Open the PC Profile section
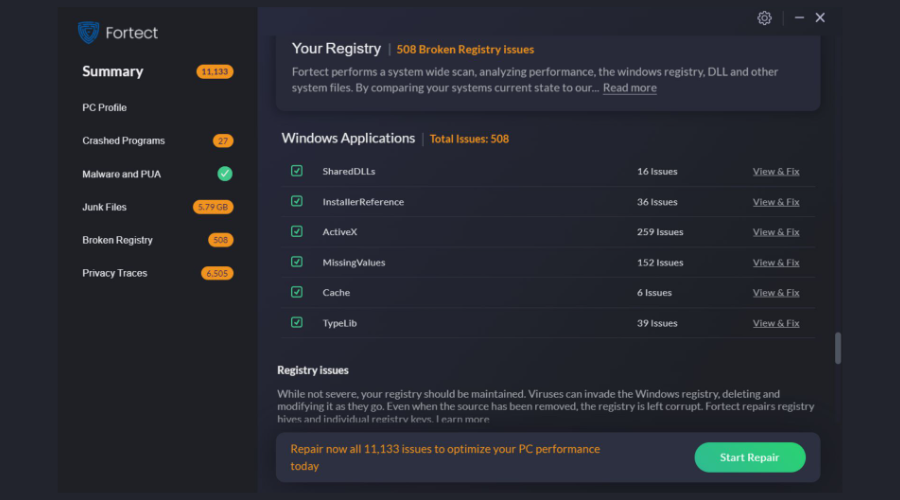Viewport: 900px width, 500px height. point(104,107)
